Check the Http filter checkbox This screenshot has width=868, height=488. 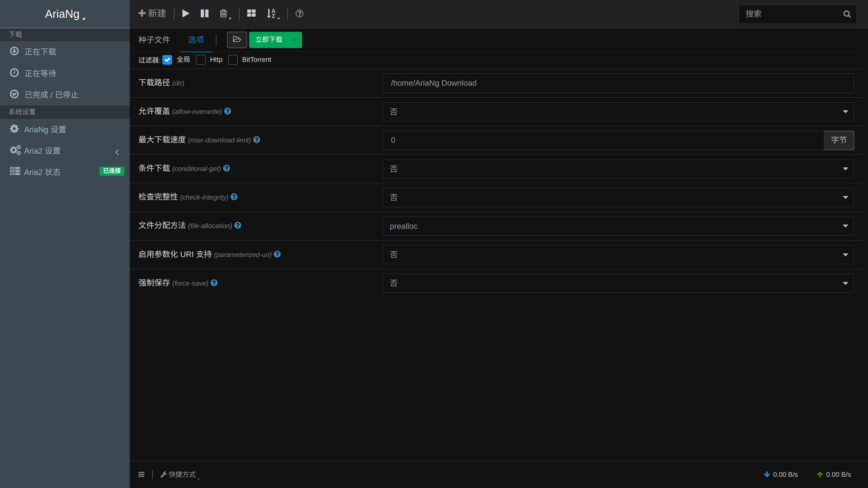(x=201, y=60)
